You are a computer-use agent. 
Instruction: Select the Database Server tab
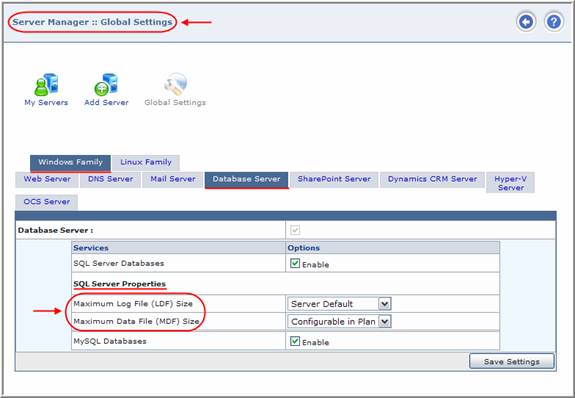(x=246, y=179)
